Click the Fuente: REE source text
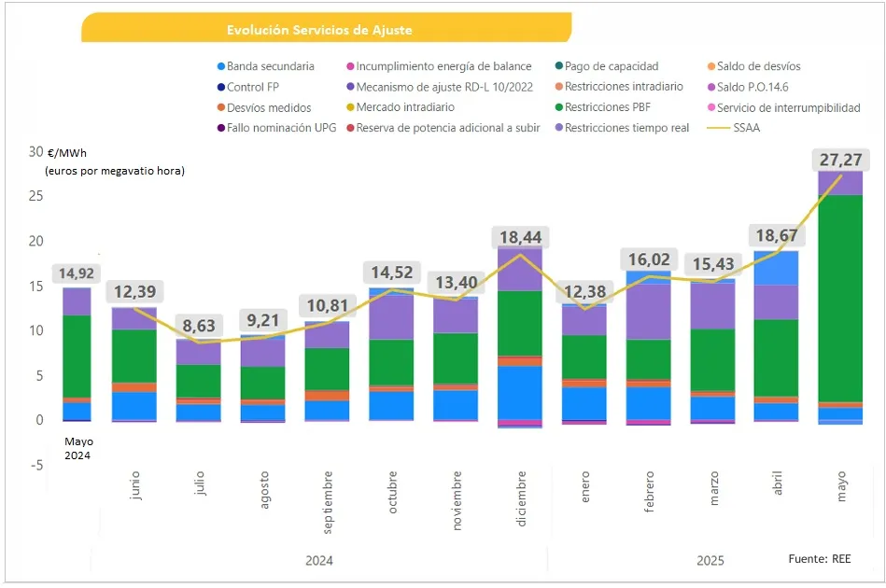The height and width of the screenshot is (588, 886). tap(820, 559)
